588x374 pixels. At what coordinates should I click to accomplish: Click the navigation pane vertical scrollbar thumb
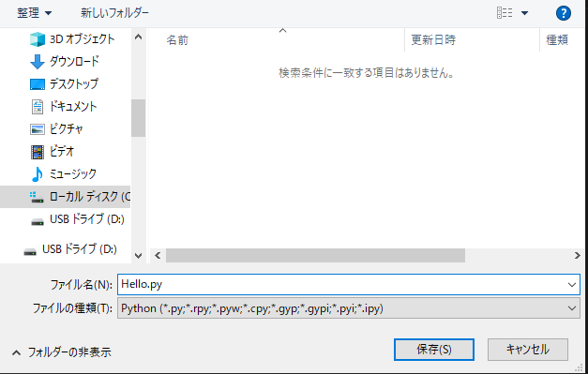(139, 118)
